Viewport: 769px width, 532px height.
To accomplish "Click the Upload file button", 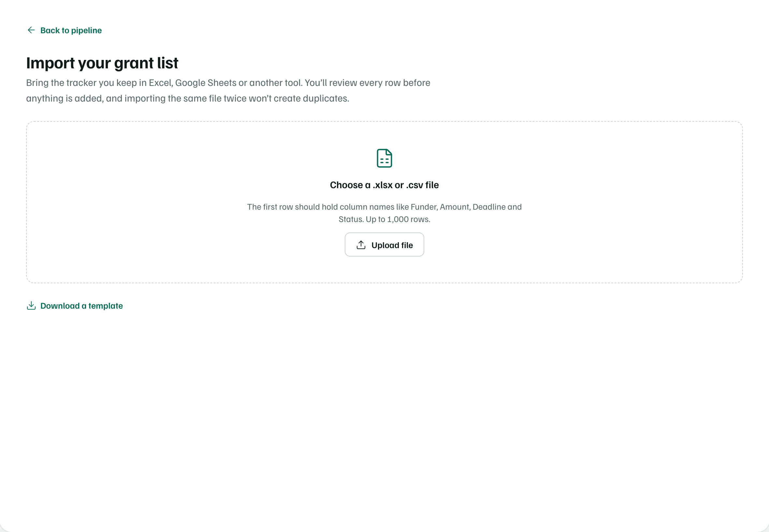I will coord(384,245).
